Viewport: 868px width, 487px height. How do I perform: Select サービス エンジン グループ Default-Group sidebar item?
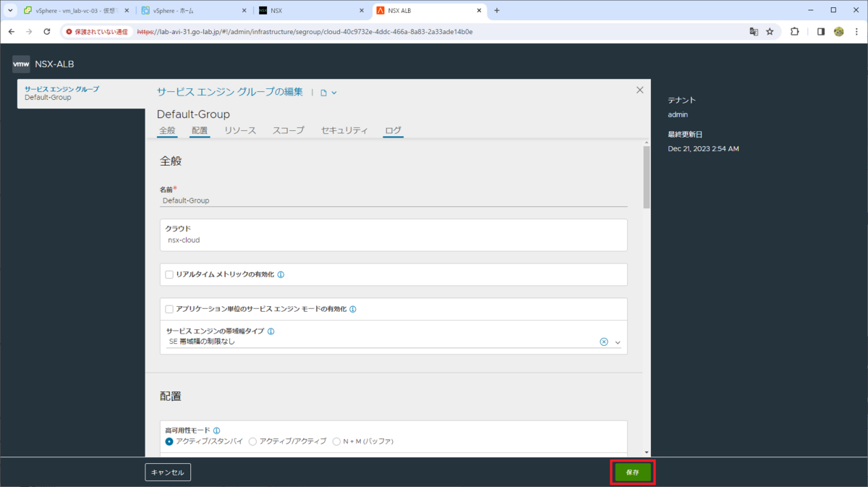[81, 93]
